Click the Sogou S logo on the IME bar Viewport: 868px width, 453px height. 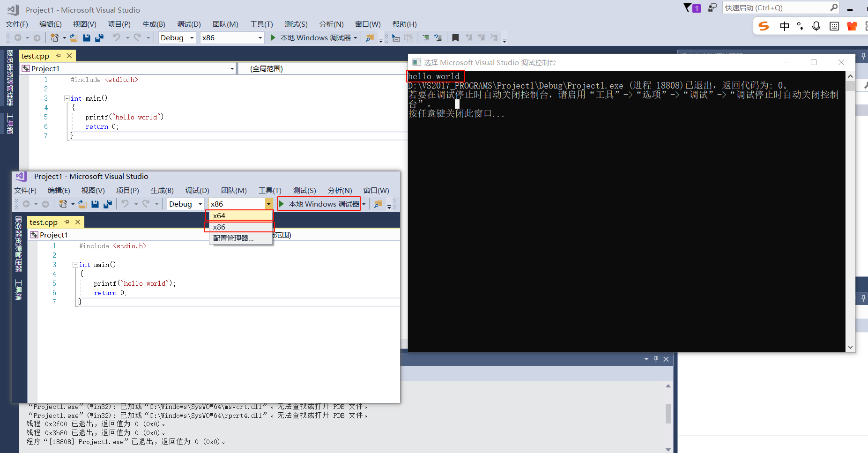pyautogui.click(x=764, y=26)
